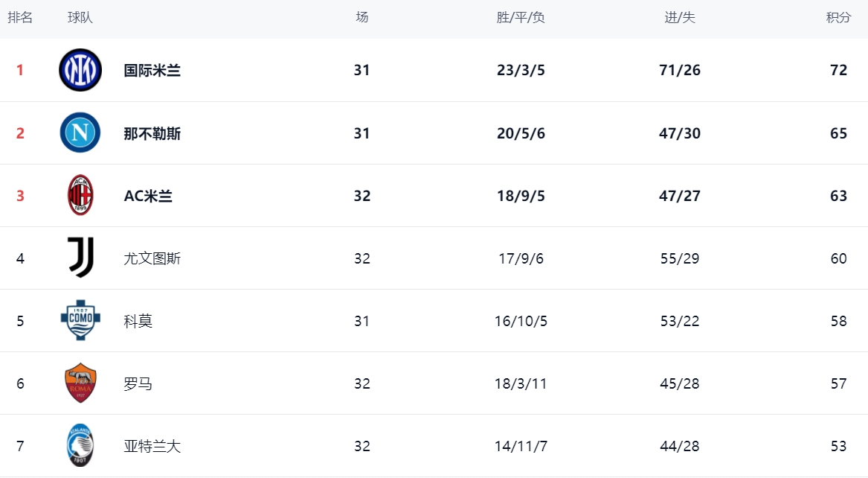Click the 胜/平/负 column header

(521, 17)
